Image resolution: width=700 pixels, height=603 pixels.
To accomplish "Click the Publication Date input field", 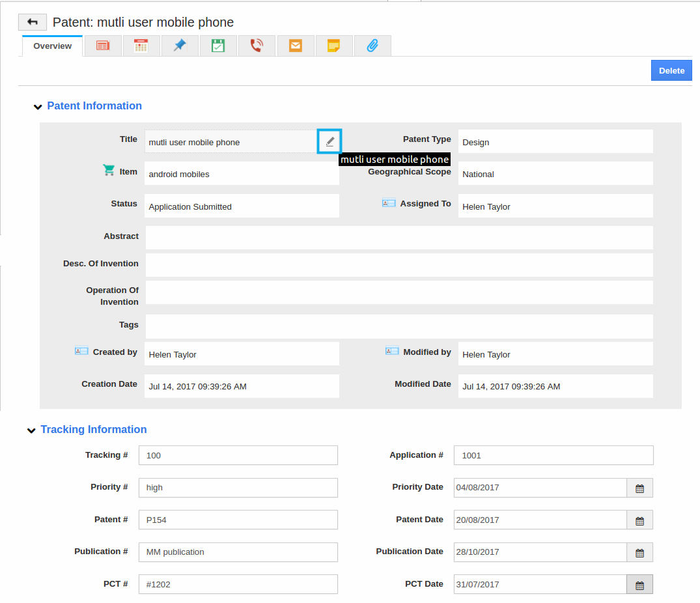I will point(540,552).
